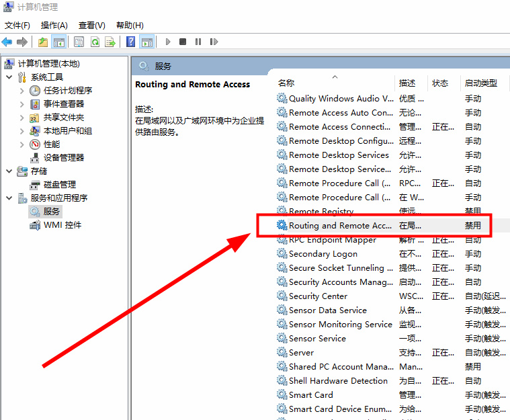Select 磁盘管理 under 存储

tap(59, 184)
